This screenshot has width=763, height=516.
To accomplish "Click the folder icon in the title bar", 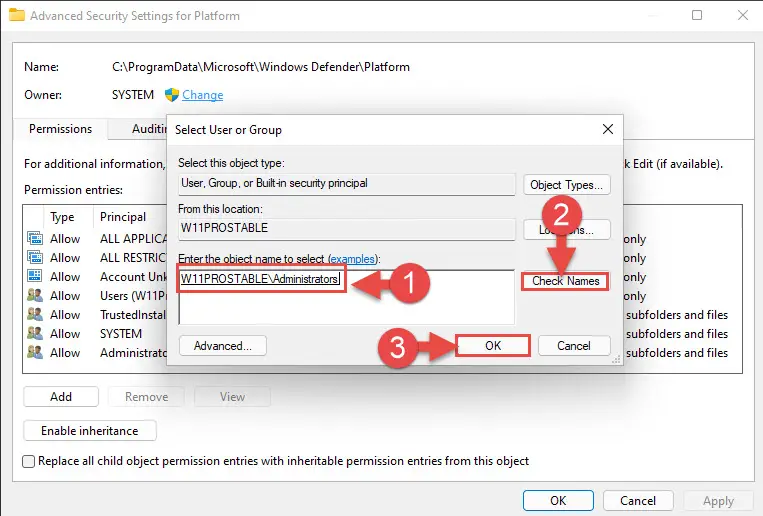I will 17,15.
